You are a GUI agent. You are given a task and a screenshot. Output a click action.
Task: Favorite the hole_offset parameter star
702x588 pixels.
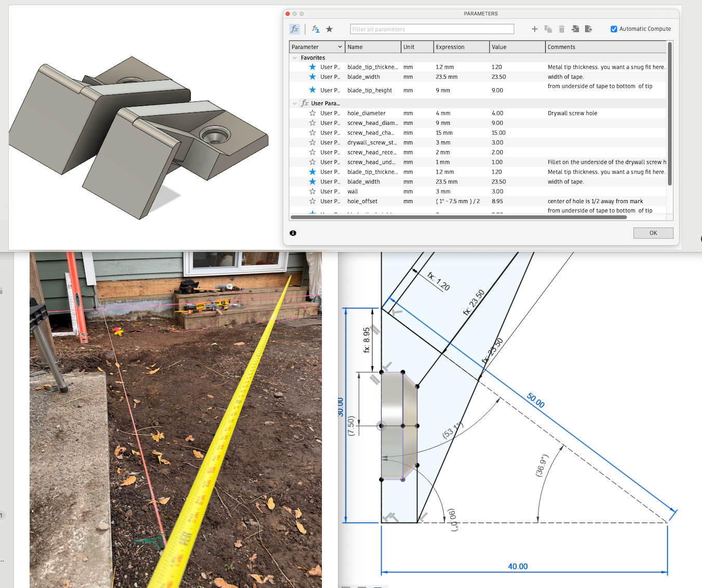click(313, 201)
